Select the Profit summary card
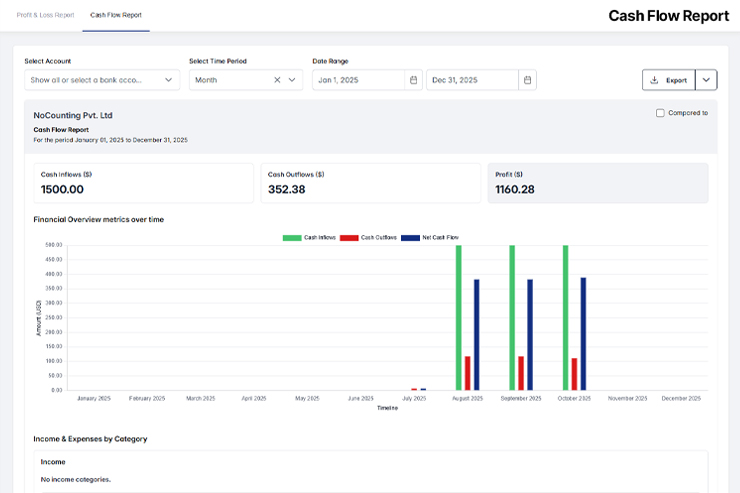The width and height of the screenshot is (740, 493). pyautogui.click(x=597, y=183)
